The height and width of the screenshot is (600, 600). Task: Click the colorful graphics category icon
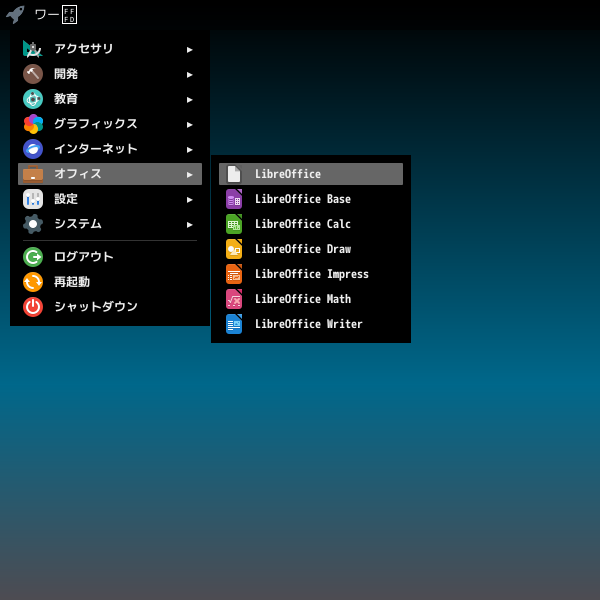(33, 124)
